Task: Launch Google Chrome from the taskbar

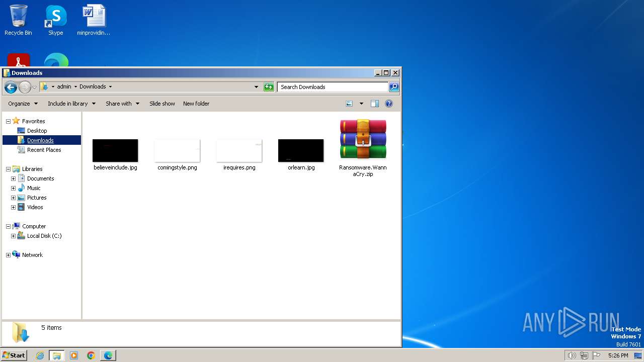Action: [x=91, y=355]
